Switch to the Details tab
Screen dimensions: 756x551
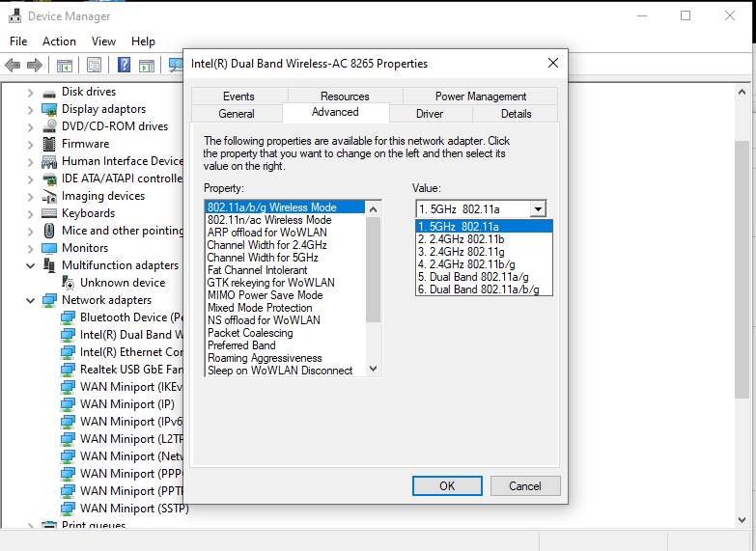pos(516,114)
